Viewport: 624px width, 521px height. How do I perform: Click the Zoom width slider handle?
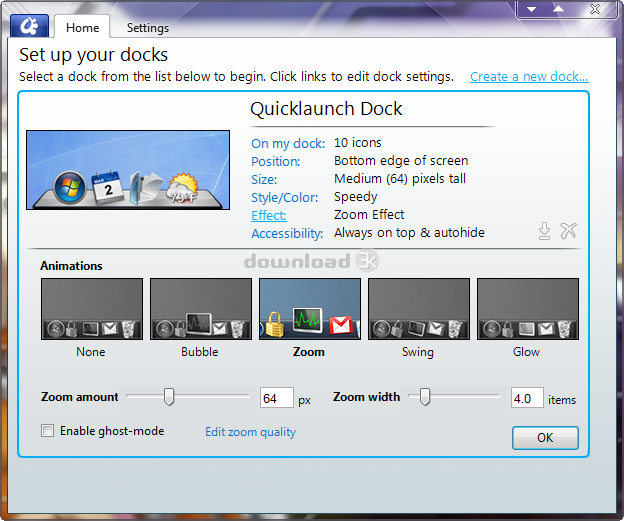tap(425, 398)
